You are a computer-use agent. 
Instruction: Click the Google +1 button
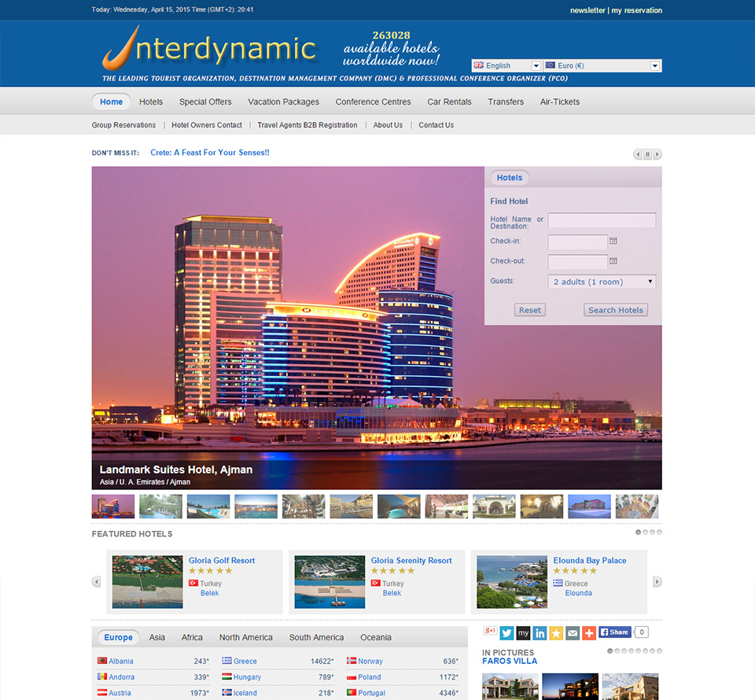[x=490, y=632]
